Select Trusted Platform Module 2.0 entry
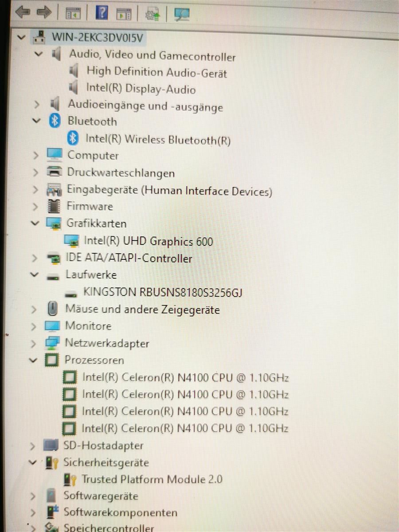This screenshot has width=399, height=532. pyautogui.click(x=152, y=479)
